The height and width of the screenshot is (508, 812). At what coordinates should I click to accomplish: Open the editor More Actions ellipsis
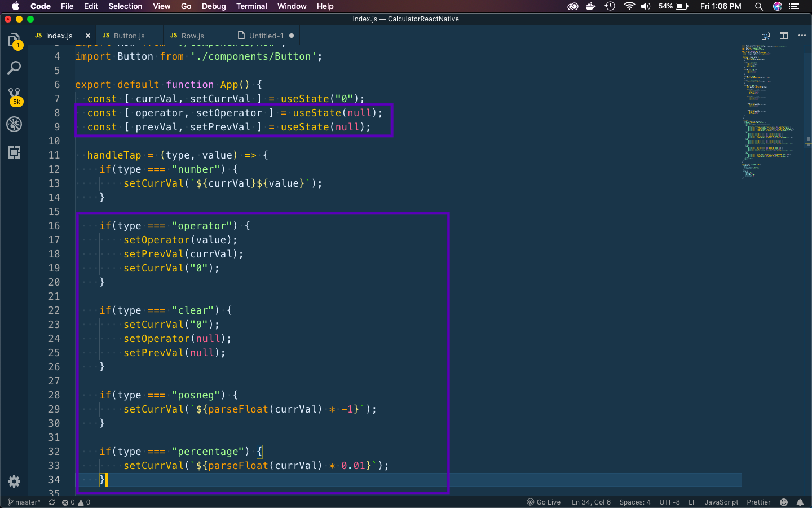[x=802, y=36]
